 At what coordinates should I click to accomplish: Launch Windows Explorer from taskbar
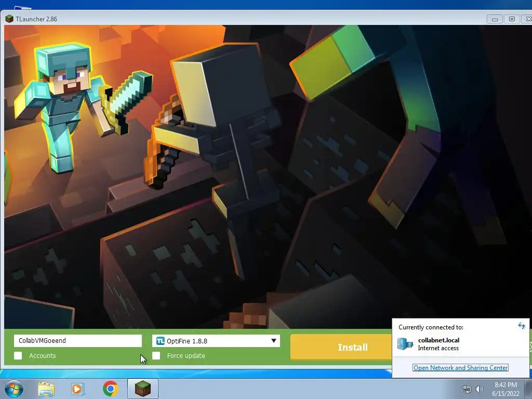tap(46, 389)
